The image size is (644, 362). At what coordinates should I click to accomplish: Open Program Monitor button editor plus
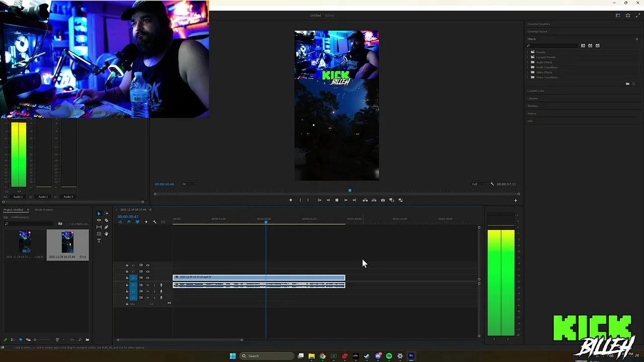515,201
